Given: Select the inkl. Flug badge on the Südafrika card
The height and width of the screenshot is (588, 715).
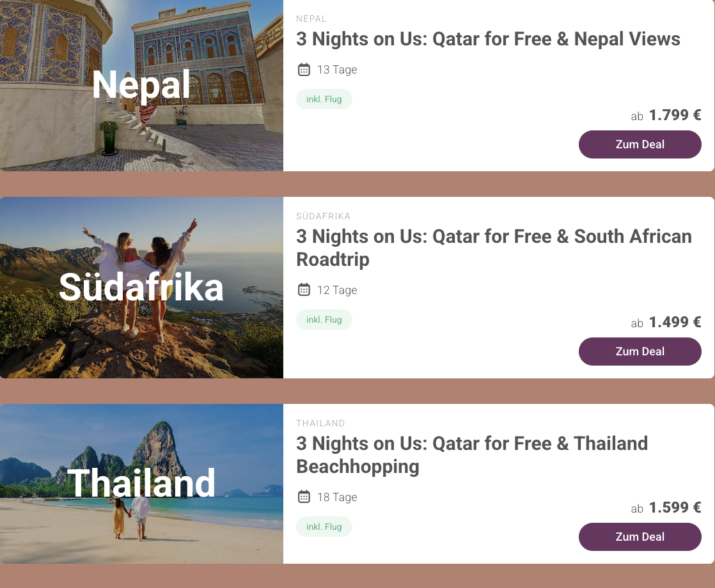Looking at the screenshot, I should pos(324,320).
